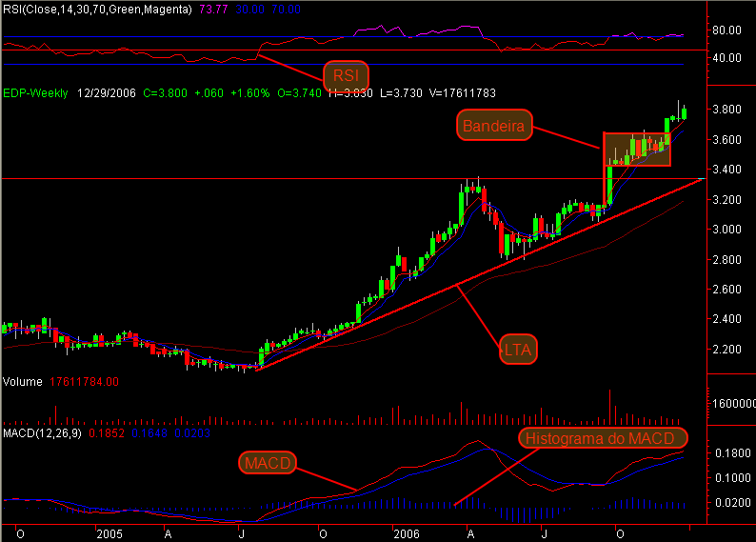Click the percent change +1.60%
Image resolution: width=756 pixels, height=542 pixels.
click(249, 93)
